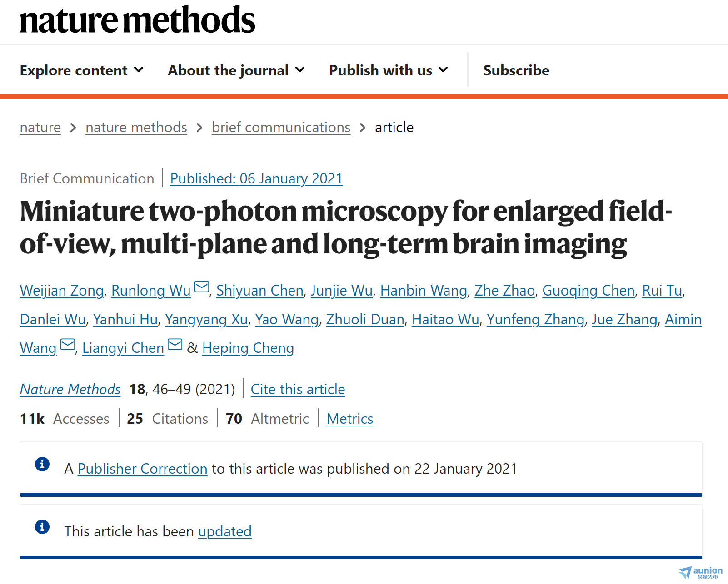Viewport: 728px width, 584px height.
Task: Click the envelope icon after Liangyi Chen
Action: [x=175, y=345]
